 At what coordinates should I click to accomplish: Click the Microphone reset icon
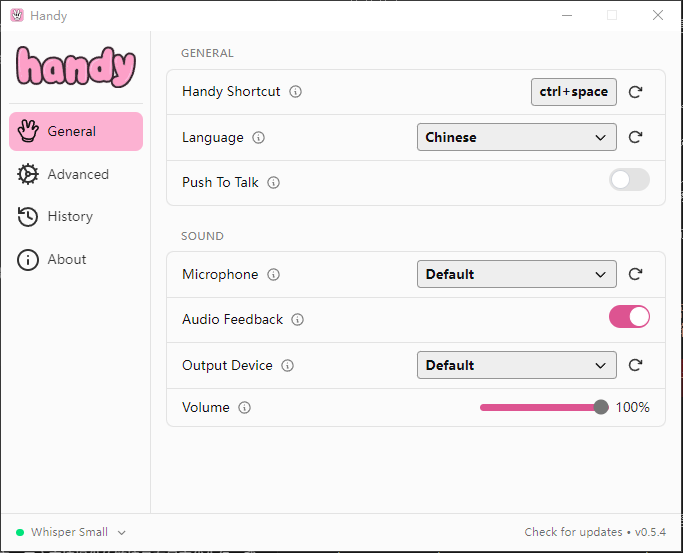[x=635, y=274]
